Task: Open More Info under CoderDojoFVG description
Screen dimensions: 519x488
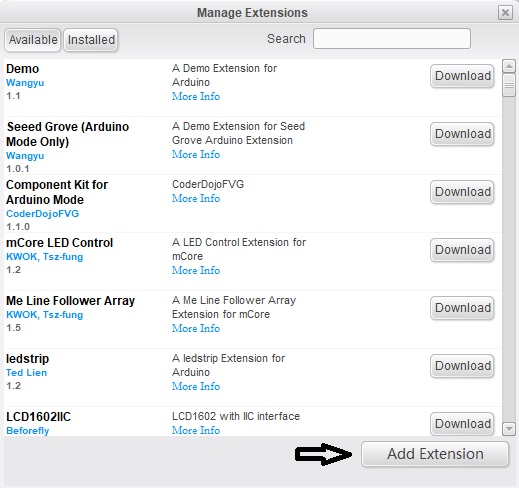Action: [x=196, y=198]
